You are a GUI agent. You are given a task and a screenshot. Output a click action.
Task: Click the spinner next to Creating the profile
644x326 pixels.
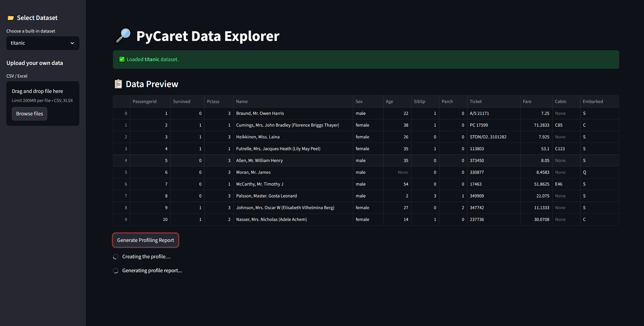click(116, 257)
